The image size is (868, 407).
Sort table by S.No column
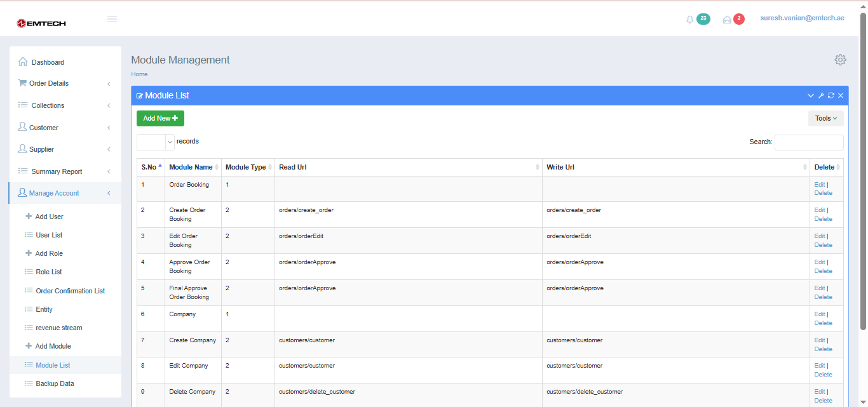point(150,167)
